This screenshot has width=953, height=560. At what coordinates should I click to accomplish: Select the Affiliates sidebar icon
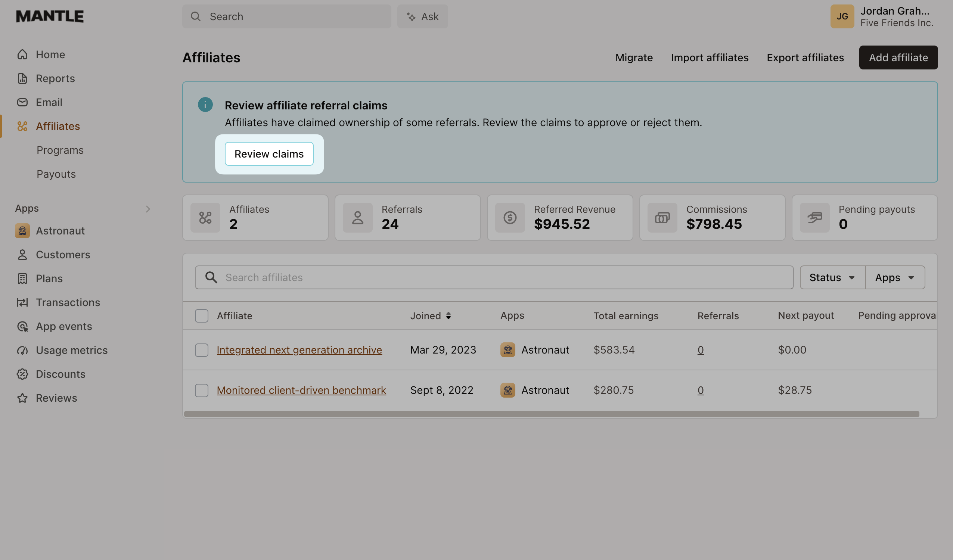[22, 126]
